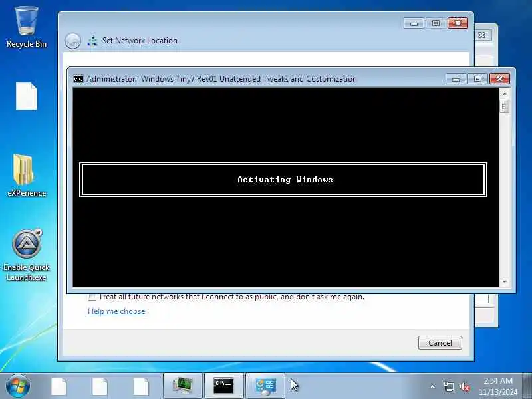Image resolution: width=532 pixels, height=399 pixels.
Task: Click the console scrollbar up arrow
Action: [x=505, y=93]
